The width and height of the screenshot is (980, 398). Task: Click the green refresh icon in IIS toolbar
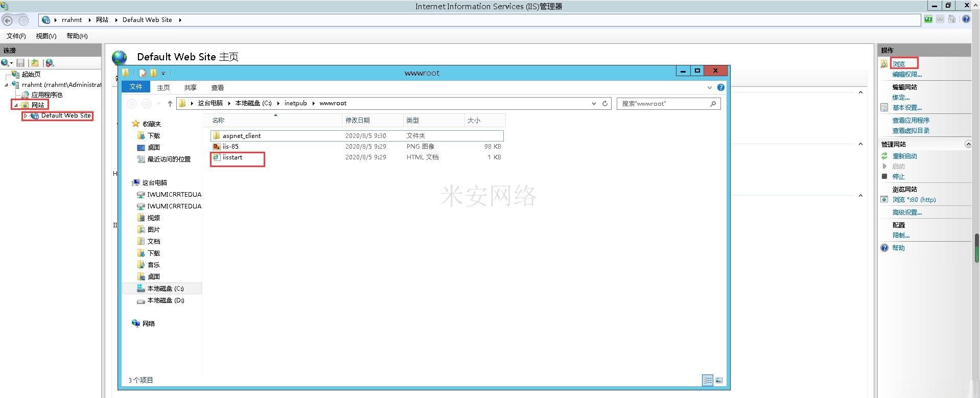coord(928,19)
